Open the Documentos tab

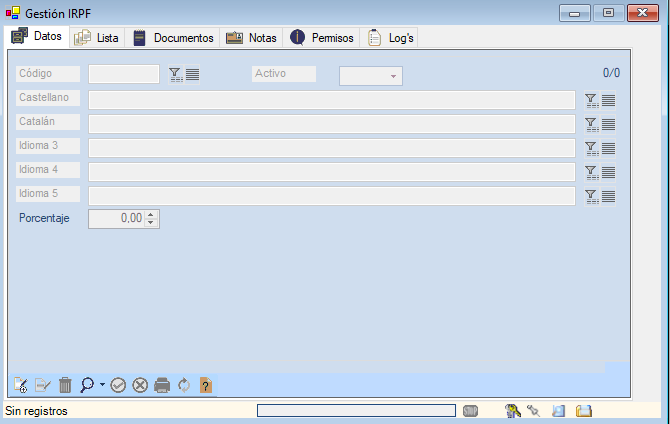tap(174, 38)
